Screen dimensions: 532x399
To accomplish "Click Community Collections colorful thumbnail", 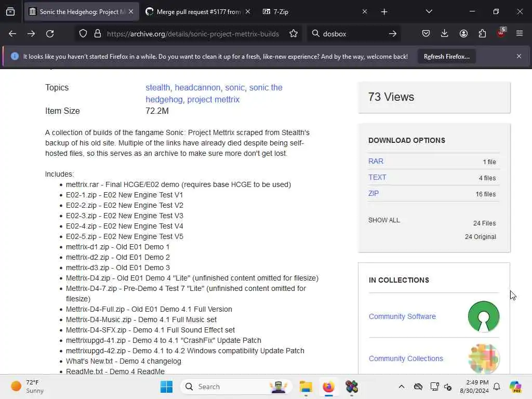I will tap(484, 358).
